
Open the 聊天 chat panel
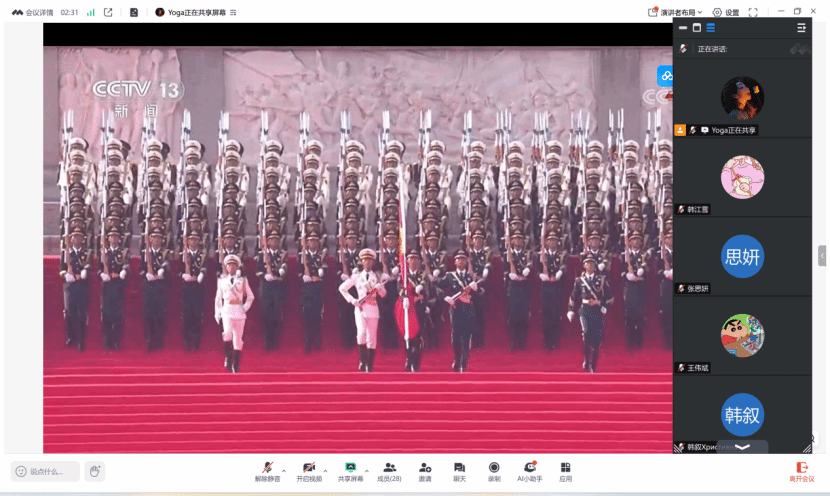point(459,471)
